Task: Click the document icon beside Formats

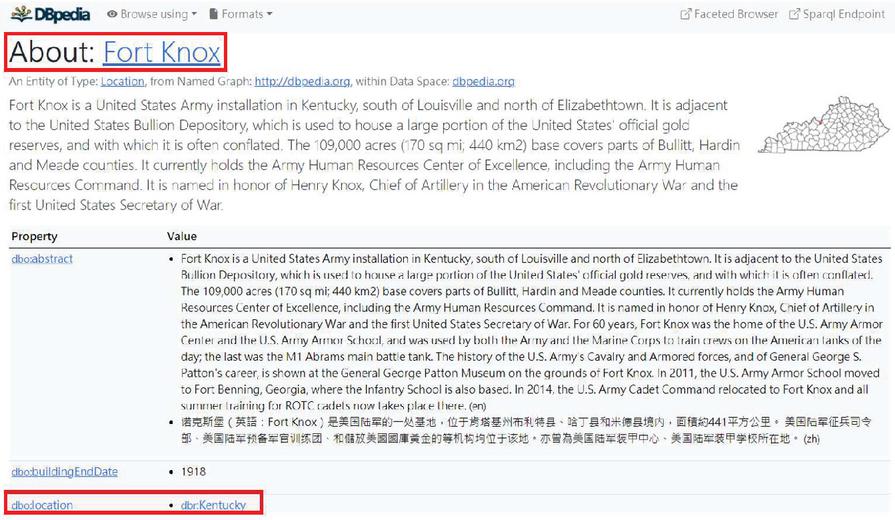Action: [213, 14]
